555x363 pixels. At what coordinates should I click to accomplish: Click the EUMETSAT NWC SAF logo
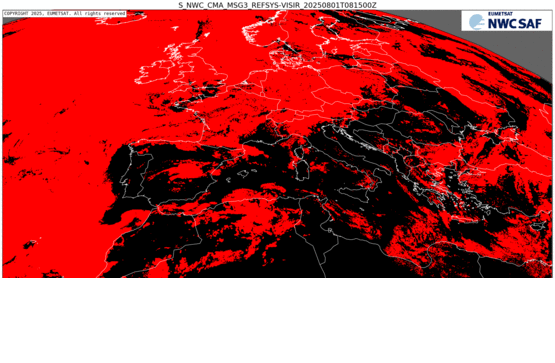coord(507,21)
